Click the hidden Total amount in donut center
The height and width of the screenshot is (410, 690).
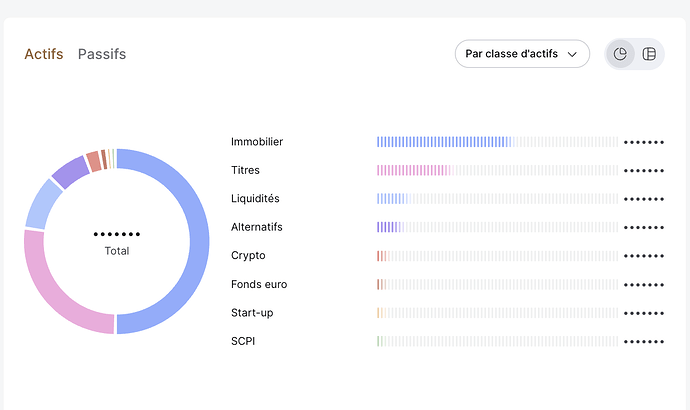point(117,234)
